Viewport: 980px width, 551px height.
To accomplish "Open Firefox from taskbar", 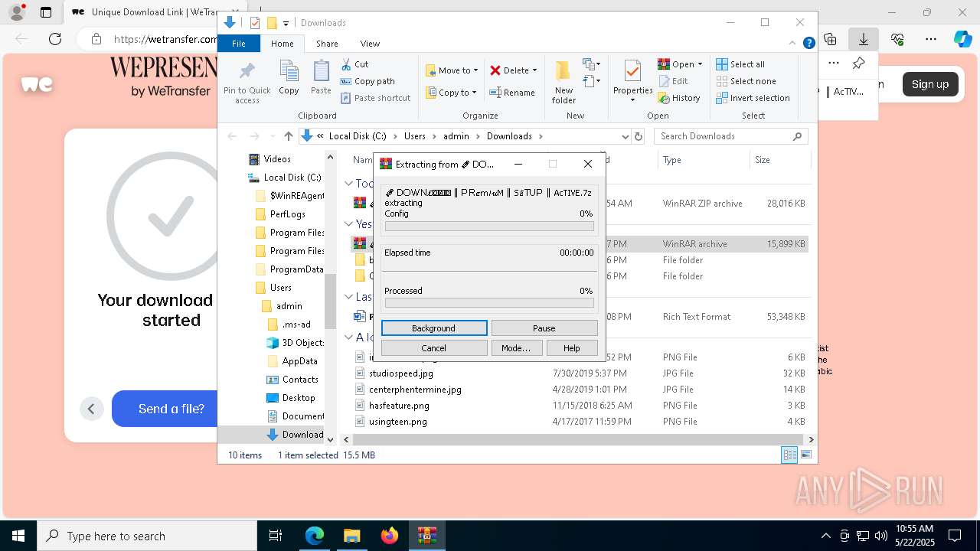I will pos(389,536).
